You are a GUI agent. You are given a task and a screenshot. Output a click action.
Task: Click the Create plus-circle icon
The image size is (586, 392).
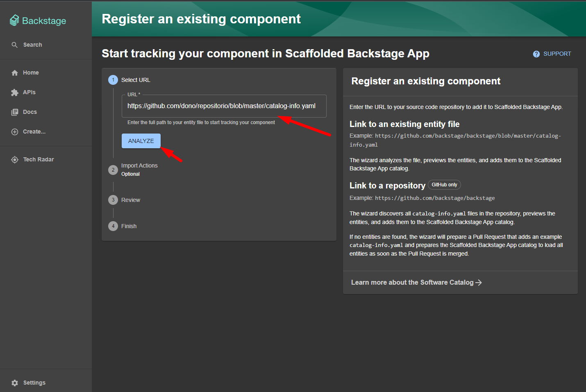point(15,131)
